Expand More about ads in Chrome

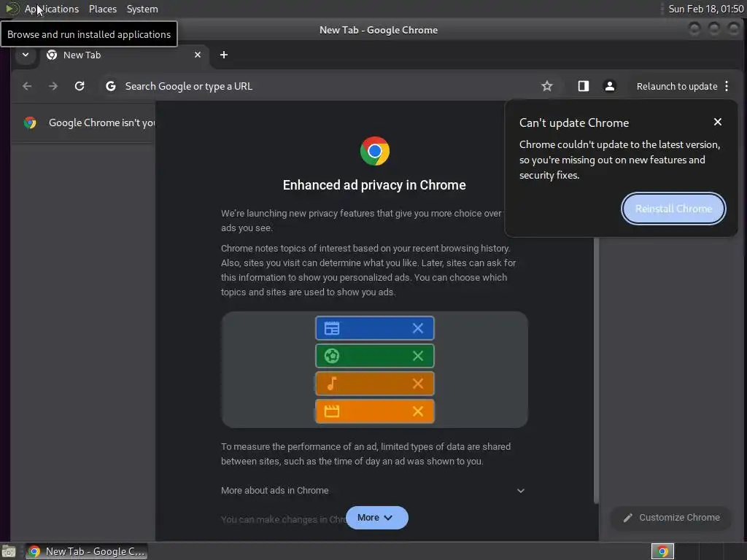(374, 491)
